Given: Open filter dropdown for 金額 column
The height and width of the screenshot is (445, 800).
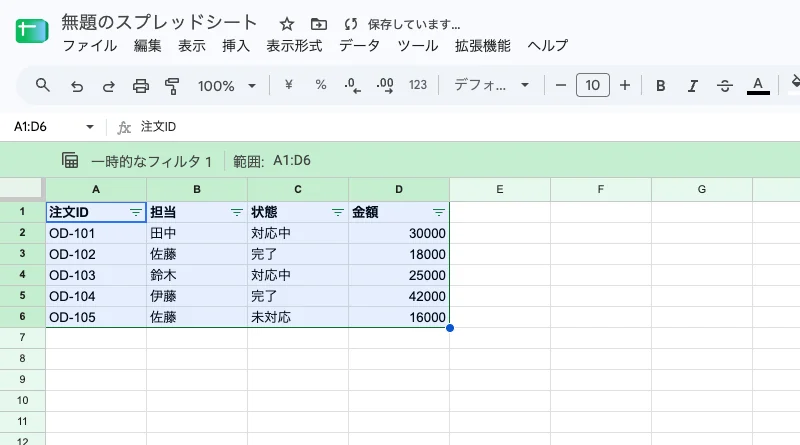Looking at the screenshot, I should tap(439, 212).
